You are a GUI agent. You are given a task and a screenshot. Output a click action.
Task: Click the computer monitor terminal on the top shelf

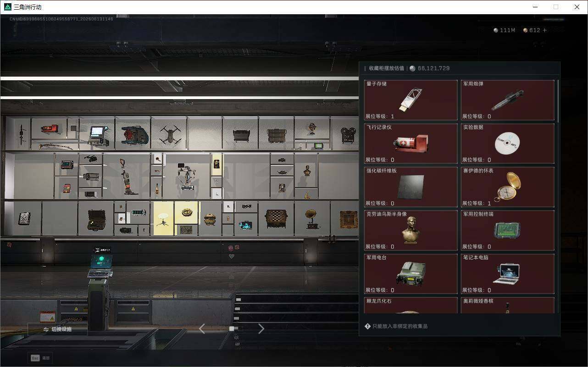[x=99, y=136]
